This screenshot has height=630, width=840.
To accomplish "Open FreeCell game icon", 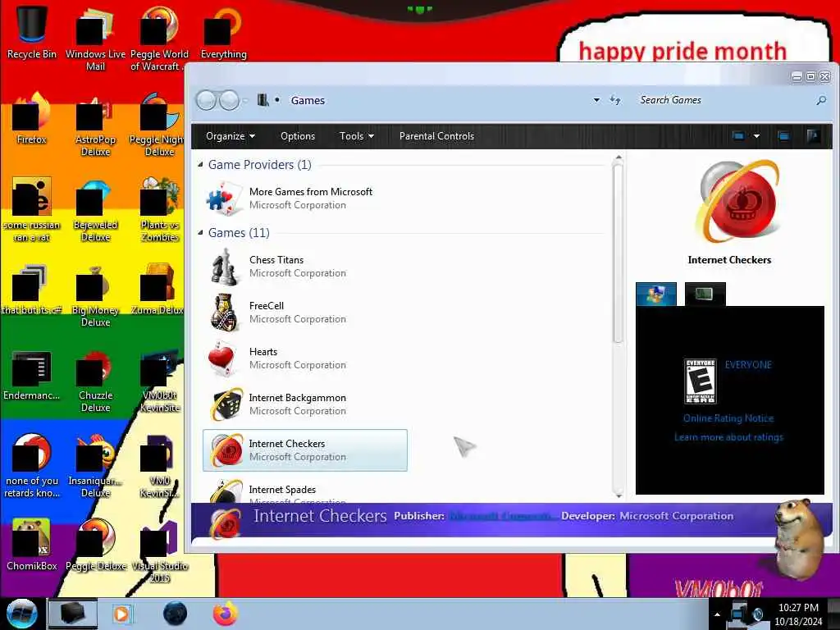I will coord(225,313).
